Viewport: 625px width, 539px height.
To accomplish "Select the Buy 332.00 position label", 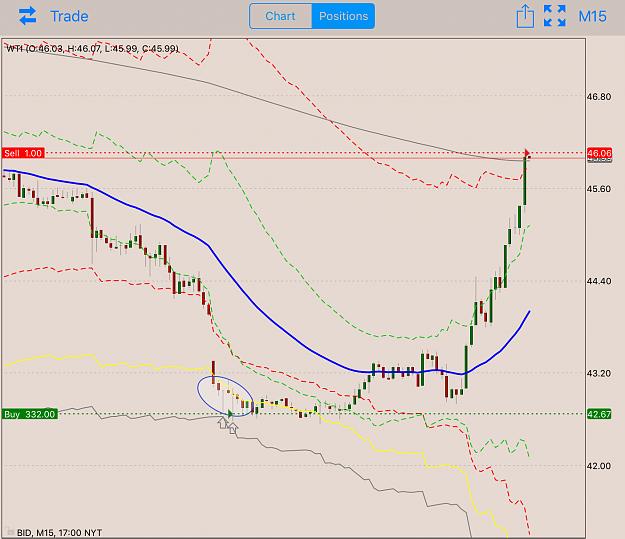I will coord(29,414).
